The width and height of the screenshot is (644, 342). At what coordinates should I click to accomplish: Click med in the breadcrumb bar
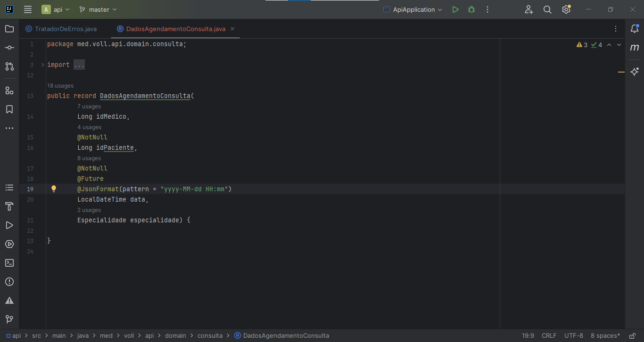[106, 336]
